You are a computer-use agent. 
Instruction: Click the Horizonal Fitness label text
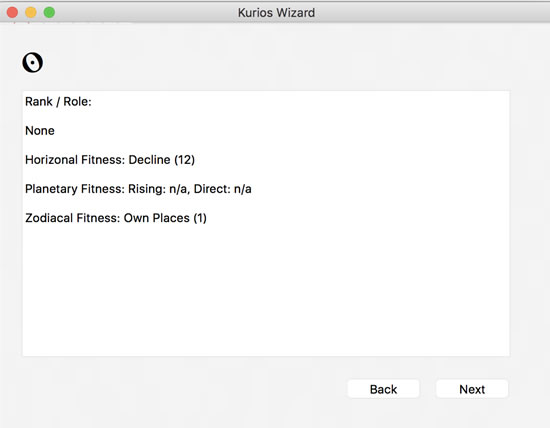point(75,160)
